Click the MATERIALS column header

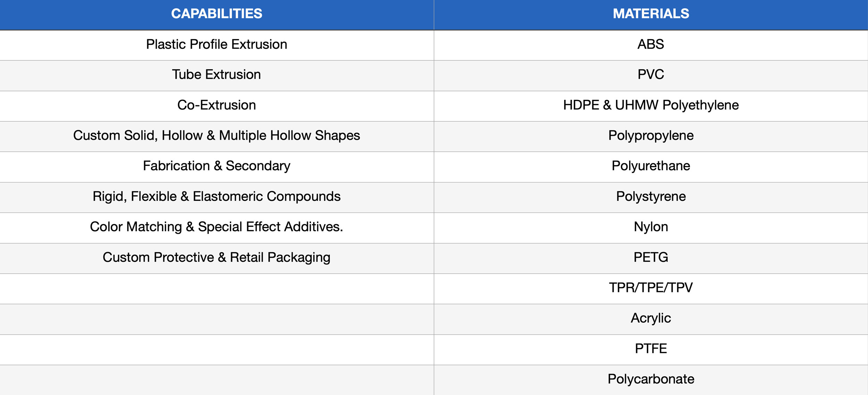651,14
